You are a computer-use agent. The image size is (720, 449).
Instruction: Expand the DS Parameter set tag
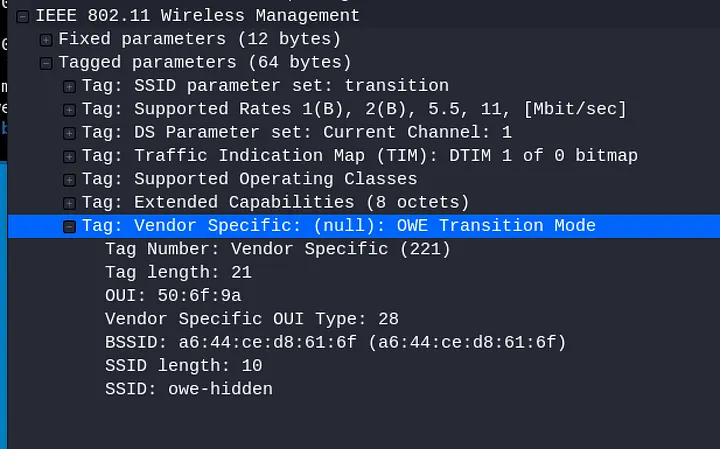69,133
